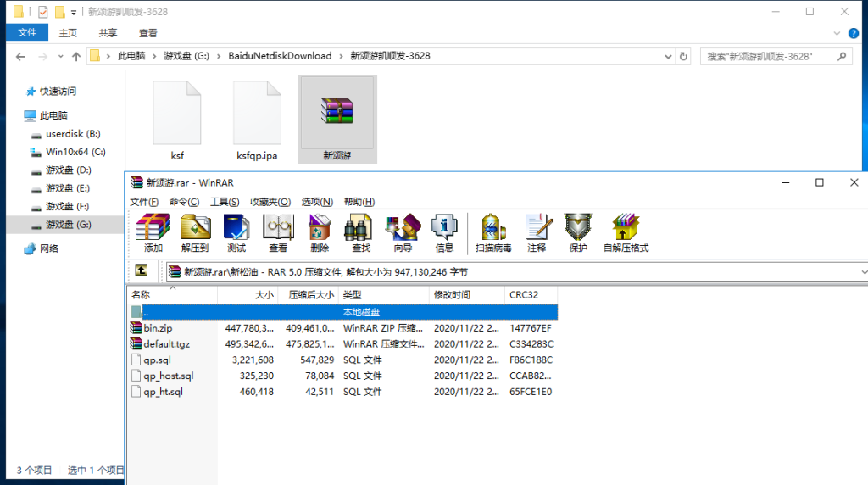Open WinRAR 命令(C) menu
Image resolution: width=868 pixels, height=485 pixels.
pyautogui.click(x=184, y=202)
